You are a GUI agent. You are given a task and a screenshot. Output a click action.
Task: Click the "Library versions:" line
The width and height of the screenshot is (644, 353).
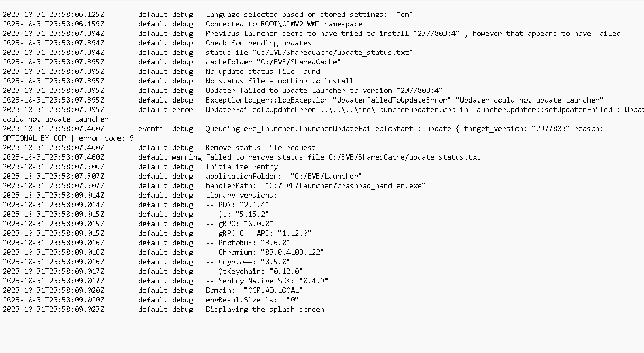click(x=241, y=195)
